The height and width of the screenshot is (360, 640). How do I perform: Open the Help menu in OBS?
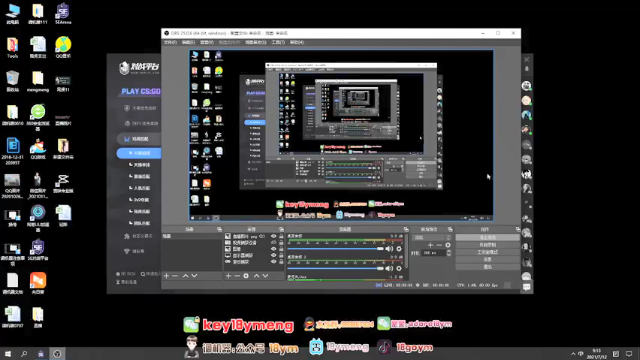tap(297, 42)
